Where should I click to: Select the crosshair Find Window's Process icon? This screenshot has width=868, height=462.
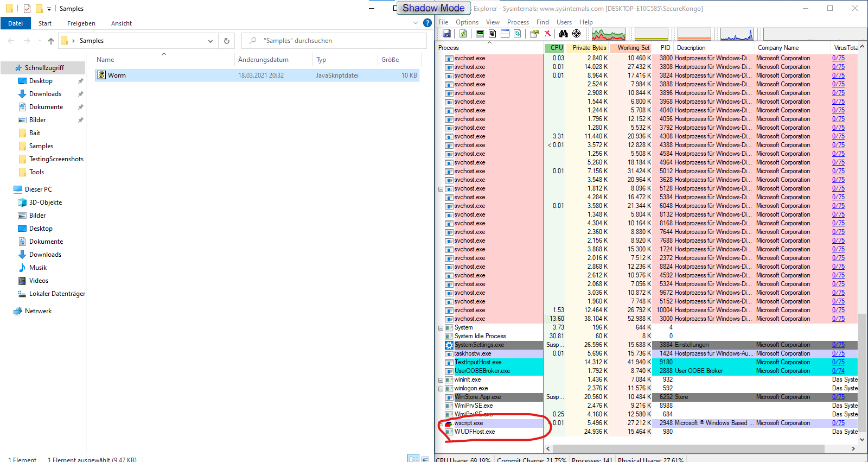577,34
